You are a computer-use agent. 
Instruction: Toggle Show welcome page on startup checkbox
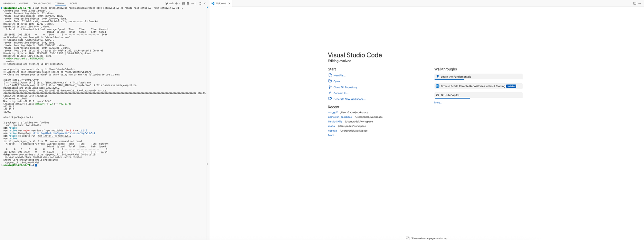click(x=408, y=238)
